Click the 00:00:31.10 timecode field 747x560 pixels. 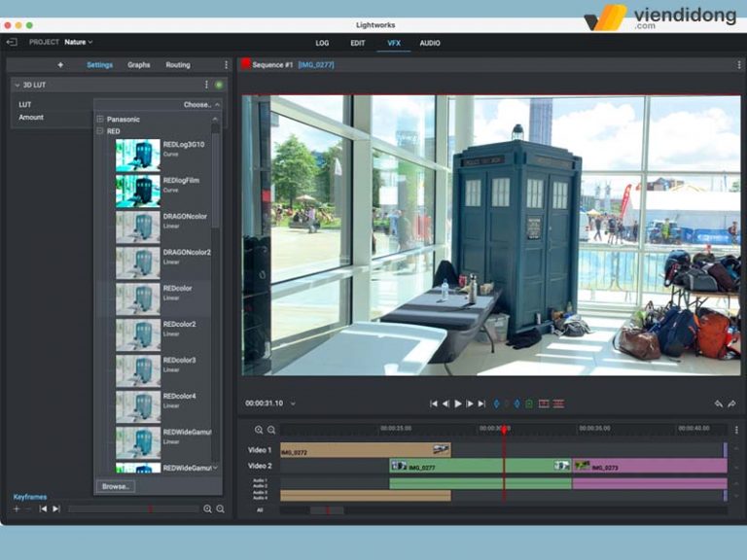click(x=264, y=403)
